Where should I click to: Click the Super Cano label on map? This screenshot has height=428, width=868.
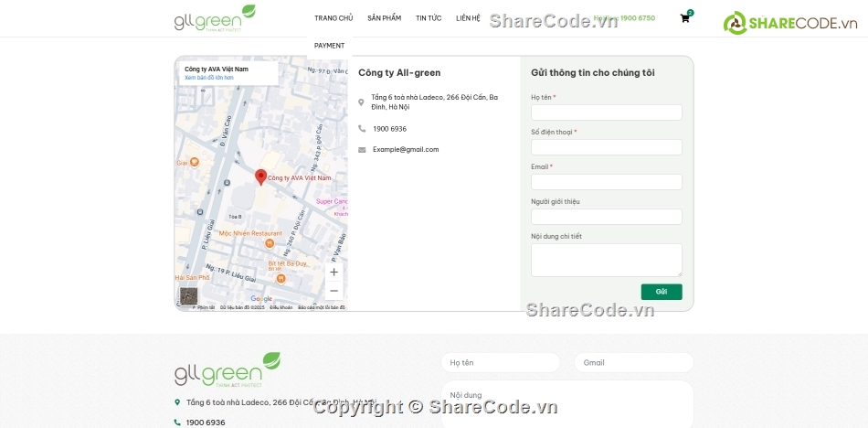coord(332,201)
